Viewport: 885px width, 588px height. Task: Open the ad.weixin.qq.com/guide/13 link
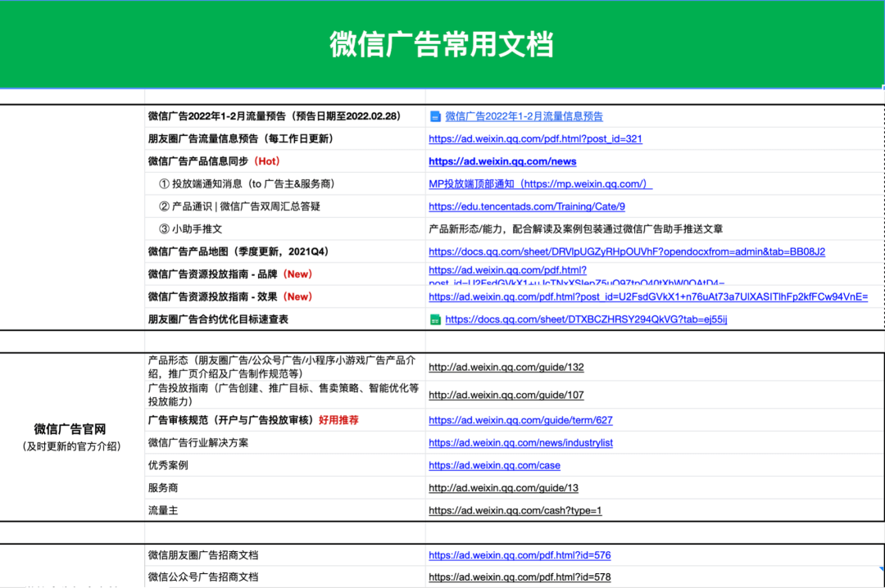(x=503, y=488)
